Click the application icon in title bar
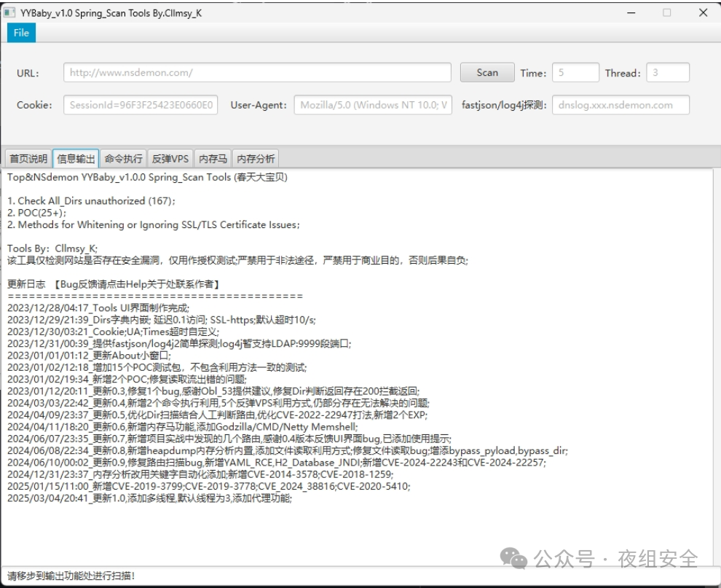The width and height of the screenshot is (721, 588). click(x=9, y=12)
